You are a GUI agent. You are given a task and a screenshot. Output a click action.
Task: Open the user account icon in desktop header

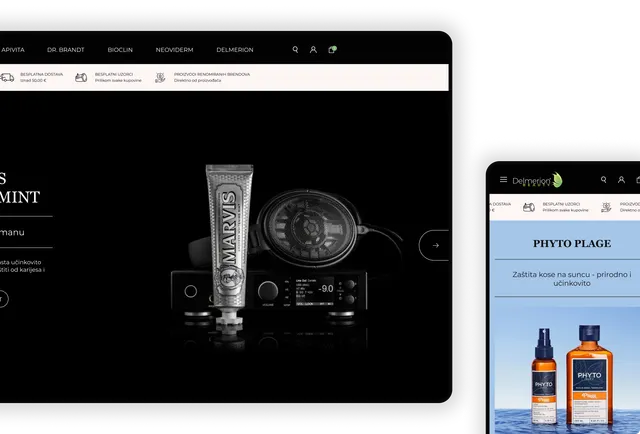313,49
